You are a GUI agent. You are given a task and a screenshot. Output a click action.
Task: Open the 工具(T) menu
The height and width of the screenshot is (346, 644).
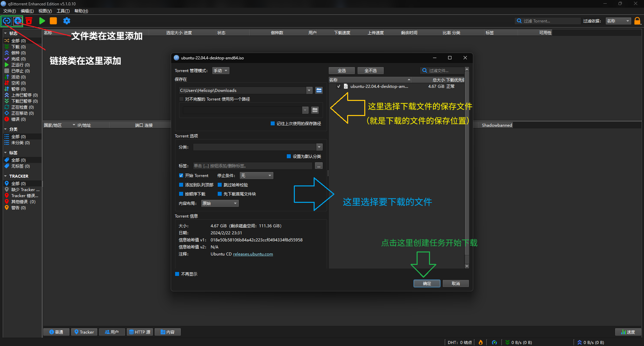[63, 11]
